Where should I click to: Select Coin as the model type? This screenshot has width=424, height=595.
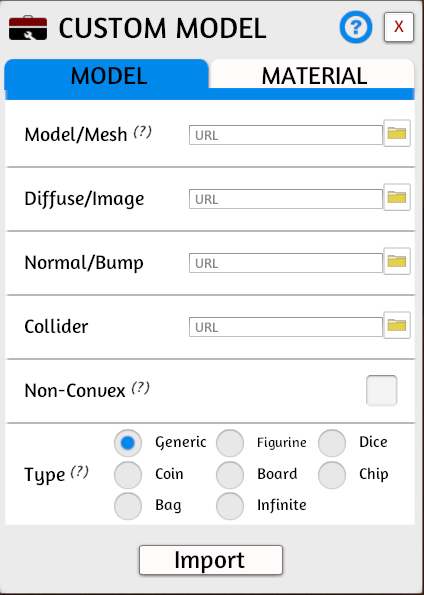pyautogui.click(x=128, y=475)
